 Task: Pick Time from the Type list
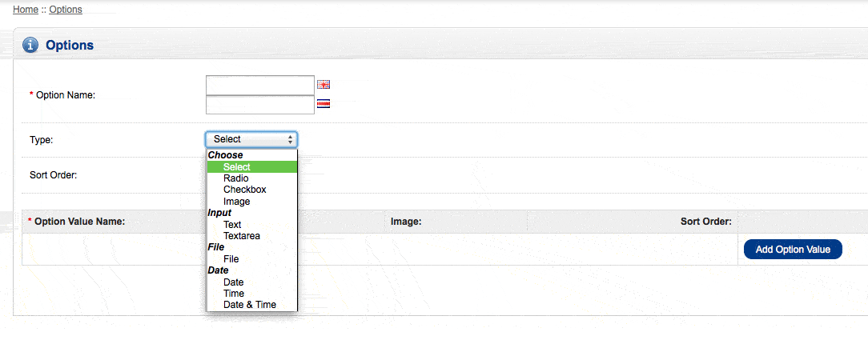(x=234, y=294)
